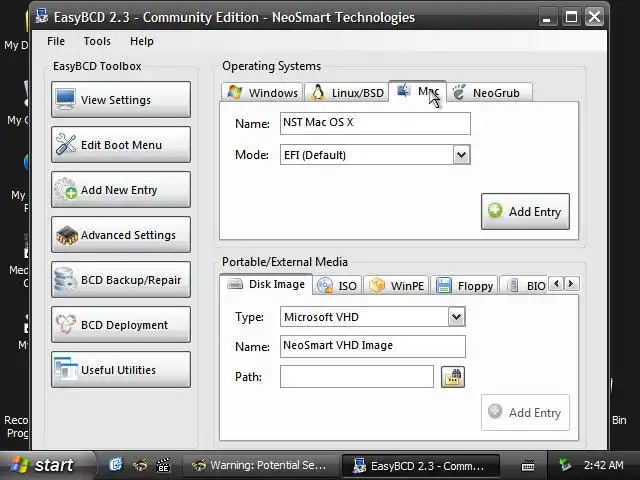Open View Settings in the toolbox

(x=121, y=100)
